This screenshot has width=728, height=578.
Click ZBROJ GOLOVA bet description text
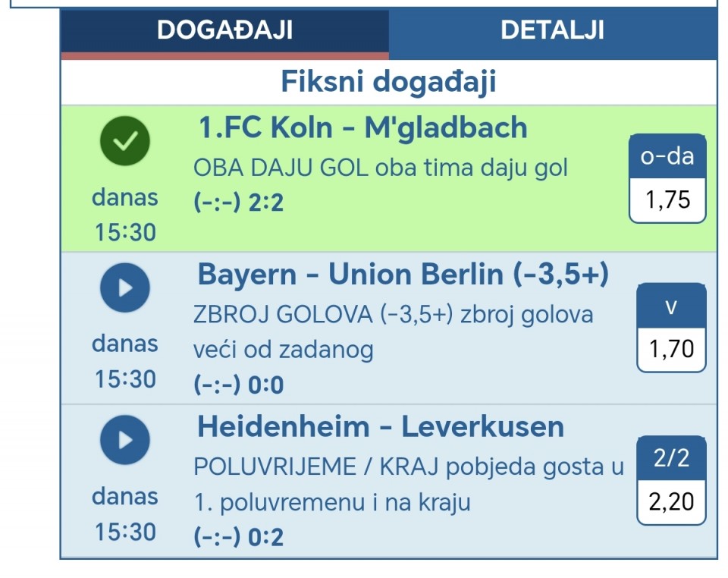point(393,331)
